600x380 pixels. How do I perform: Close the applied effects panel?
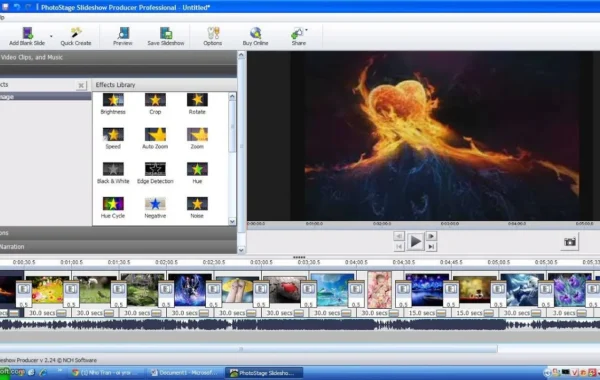coord(81,85)
